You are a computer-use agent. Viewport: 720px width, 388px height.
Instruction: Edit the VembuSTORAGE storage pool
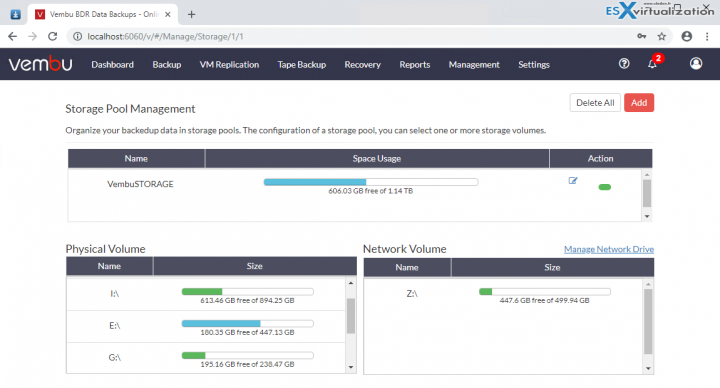tap(573, 180)
